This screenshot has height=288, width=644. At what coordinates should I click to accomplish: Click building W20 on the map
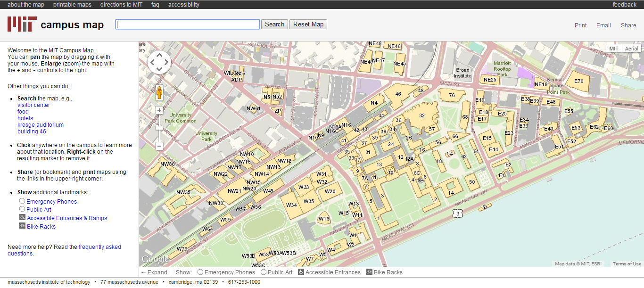(x=330, y=191)
